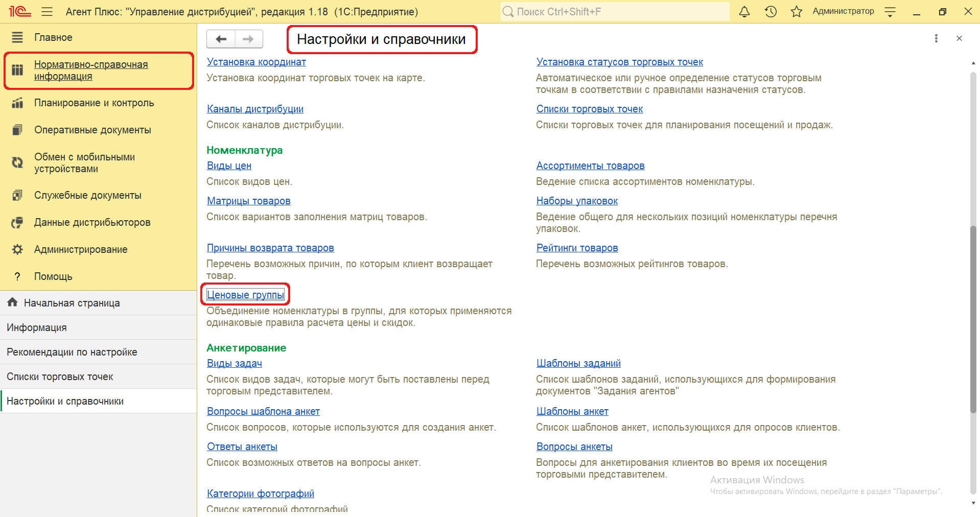Click the Служебные документы icon
The height and width of the screenshot is (517, 980).
coord(17,195)
